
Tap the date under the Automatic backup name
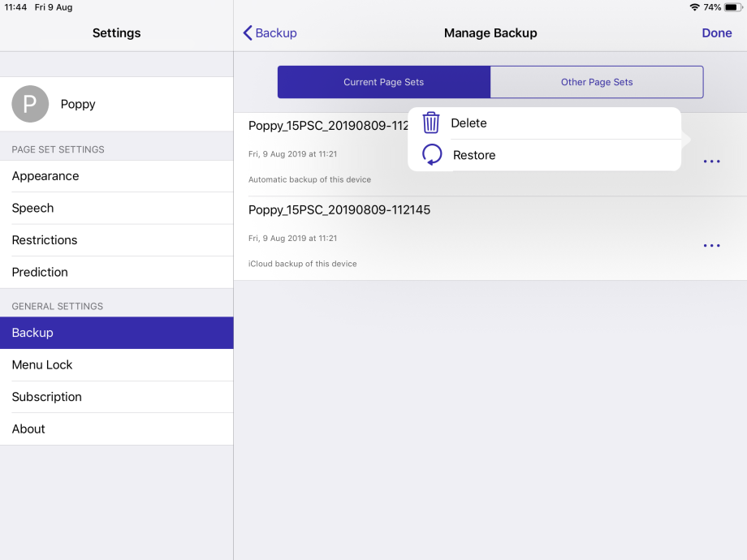292,154
